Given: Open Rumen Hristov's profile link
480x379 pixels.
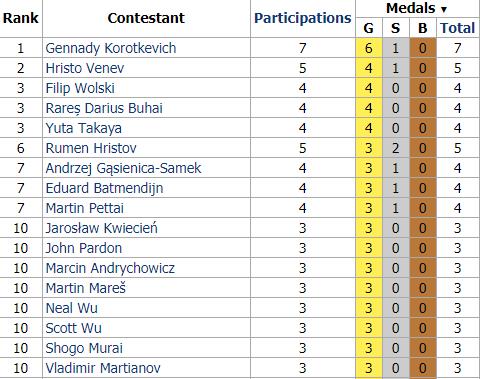Looking at the screenshot, I should [x=91, y=148].
